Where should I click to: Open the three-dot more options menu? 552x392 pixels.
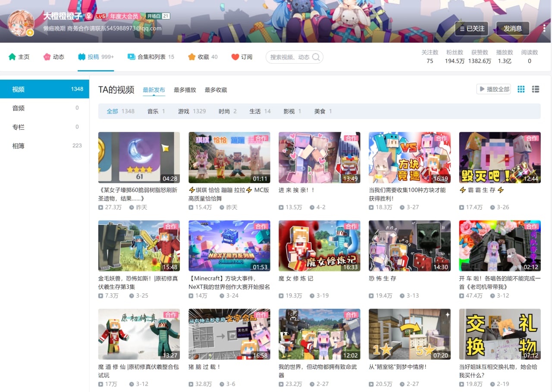tap(544, 28)
